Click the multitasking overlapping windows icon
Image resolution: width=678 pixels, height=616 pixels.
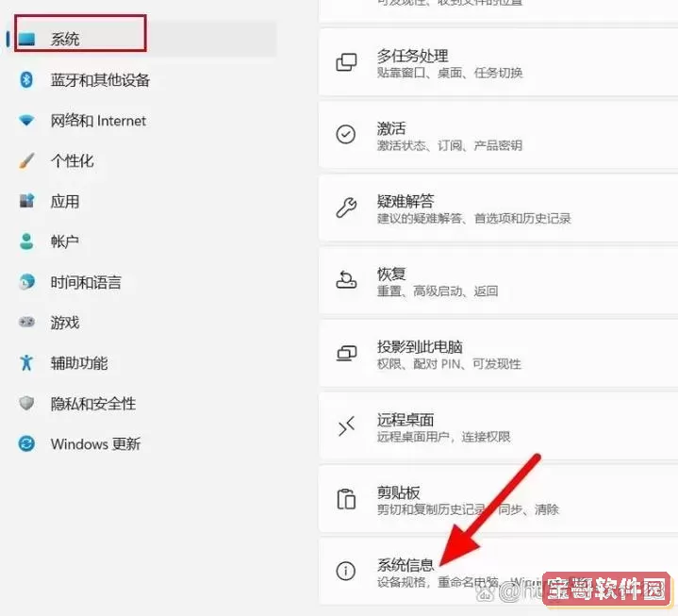tap(346, 62)
